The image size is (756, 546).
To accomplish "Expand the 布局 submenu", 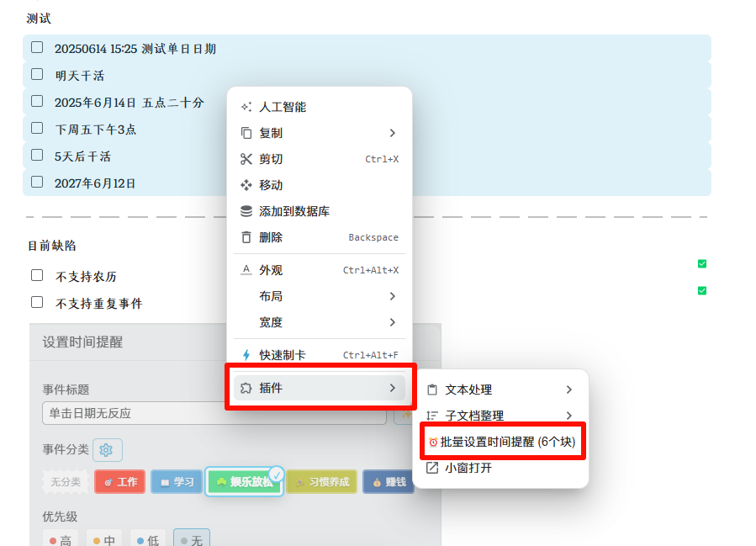I will (392, 296).
